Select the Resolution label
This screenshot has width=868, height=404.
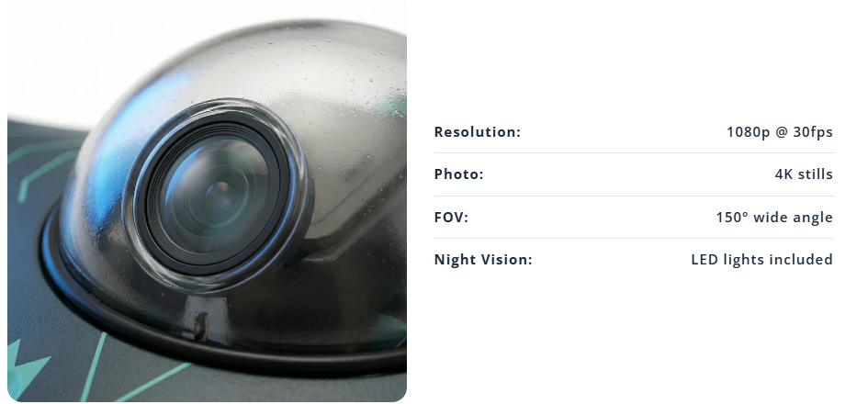pos(478,132)
